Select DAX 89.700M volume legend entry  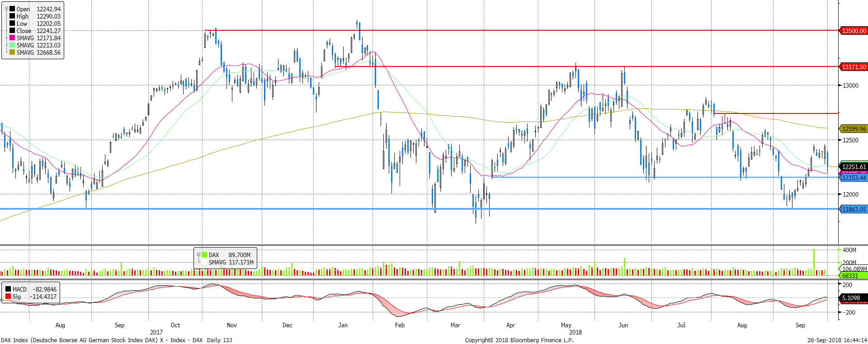coord(229,255)
